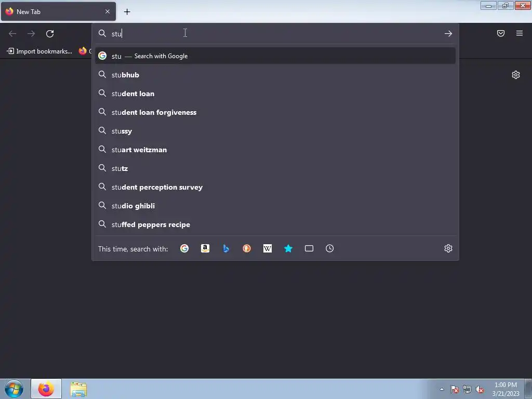Image resolution: width=532 pixels, height=399 pixels.
Task: Search this time with Bing icon
Action: pos(226,248)
